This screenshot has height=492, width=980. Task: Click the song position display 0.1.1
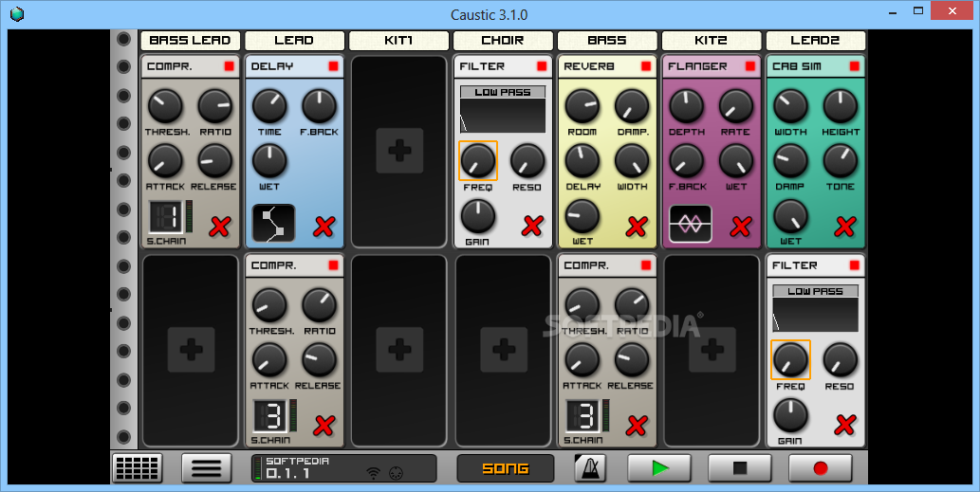[288, 474]
